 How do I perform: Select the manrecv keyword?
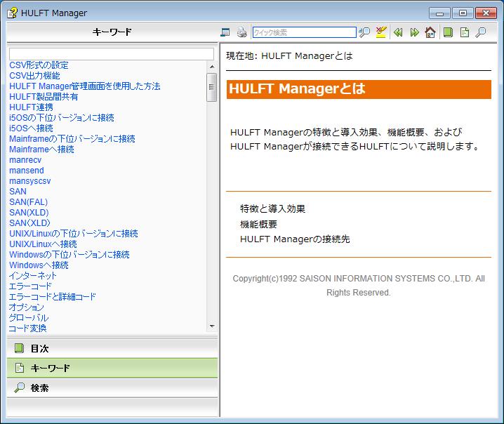point(25,160)
